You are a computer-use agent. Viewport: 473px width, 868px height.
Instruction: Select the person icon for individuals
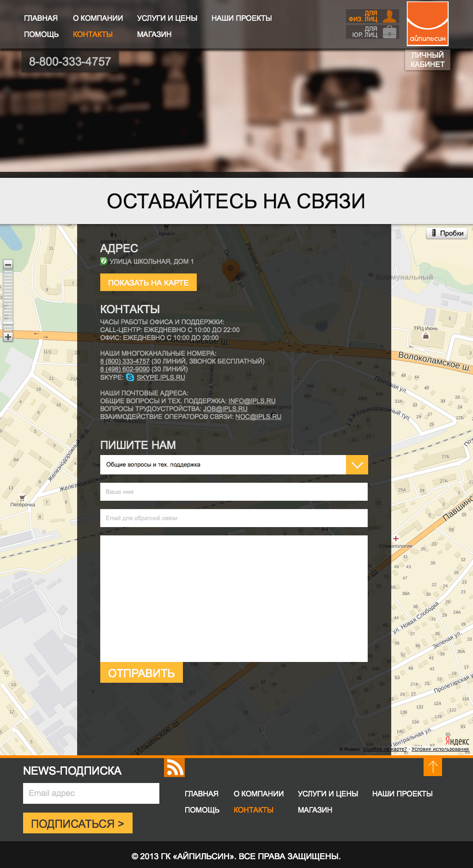390,16
